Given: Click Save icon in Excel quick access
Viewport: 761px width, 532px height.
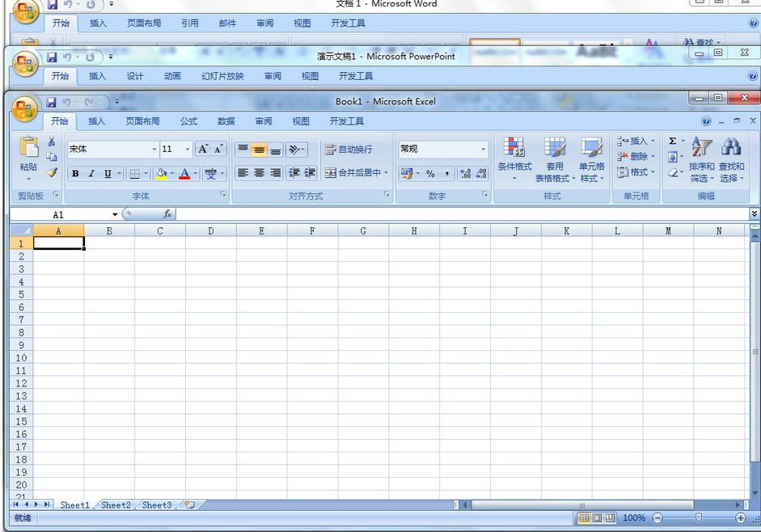Looking at the screenshot, I should [x=52, y=102].
